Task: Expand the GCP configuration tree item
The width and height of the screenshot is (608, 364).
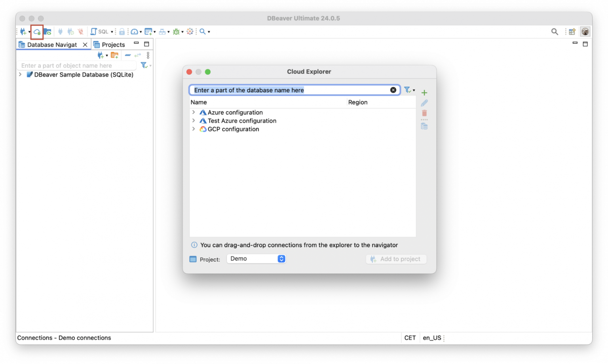Action: click(x=194, y=129)
